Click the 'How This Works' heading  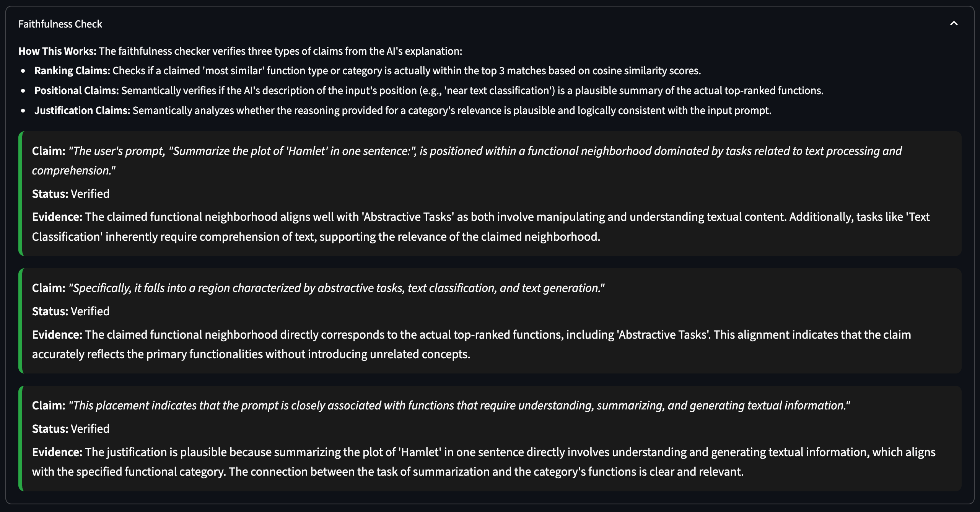57,51
